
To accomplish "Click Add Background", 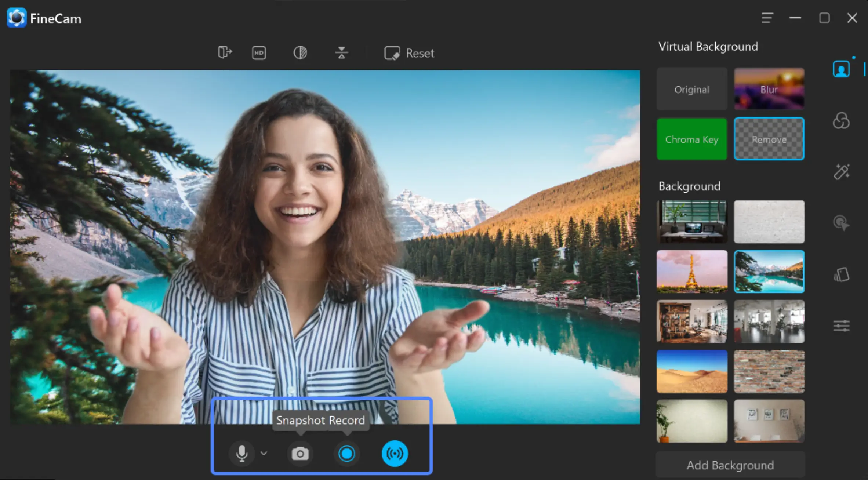I will [x=730, y=465].
